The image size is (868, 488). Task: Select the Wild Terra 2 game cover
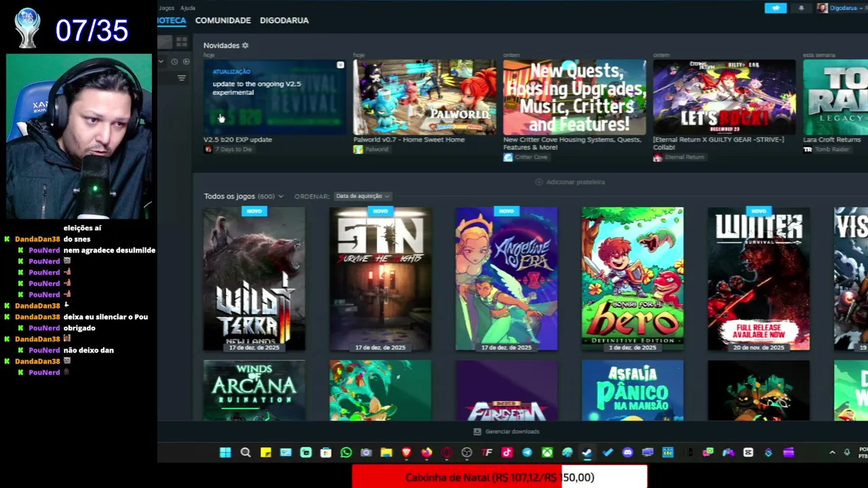[254, 279]
